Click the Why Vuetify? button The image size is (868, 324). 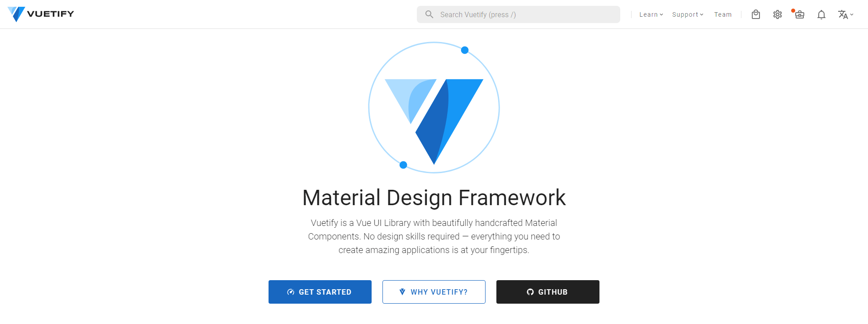pos(434,292)
